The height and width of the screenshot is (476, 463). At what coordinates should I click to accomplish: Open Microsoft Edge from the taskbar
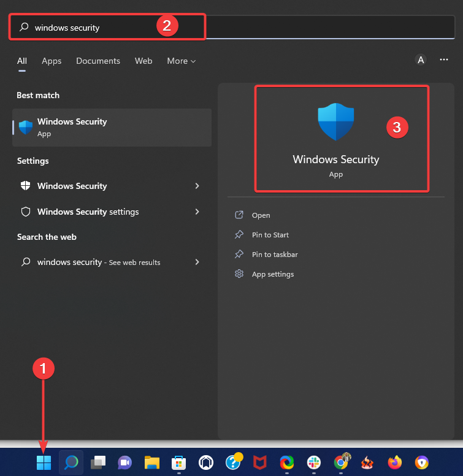(x=287, y=463)
